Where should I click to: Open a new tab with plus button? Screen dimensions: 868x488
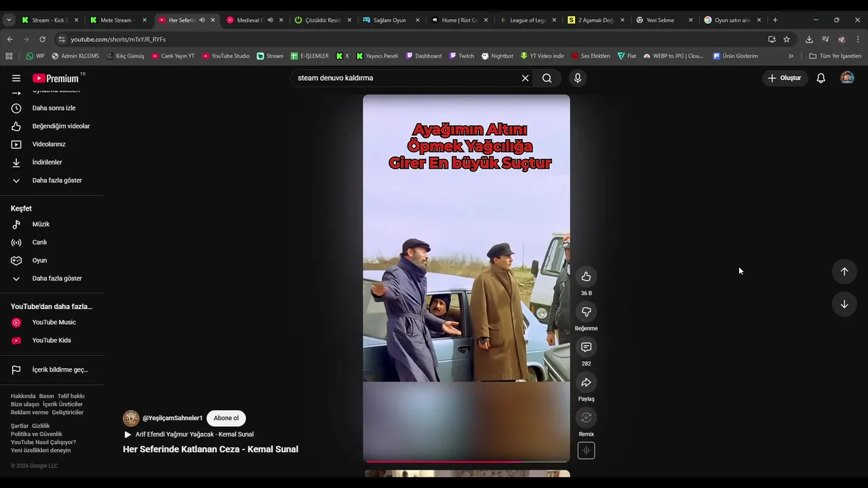coord(775,20)
